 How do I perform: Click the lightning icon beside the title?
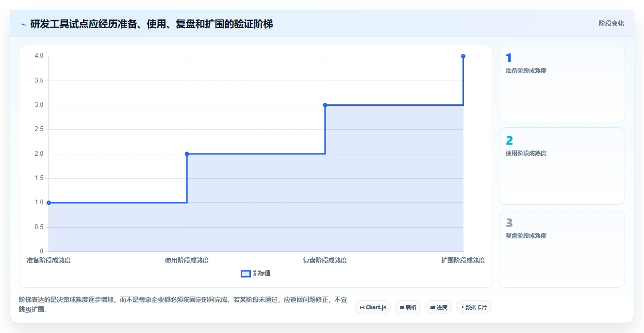pos(23,24)
